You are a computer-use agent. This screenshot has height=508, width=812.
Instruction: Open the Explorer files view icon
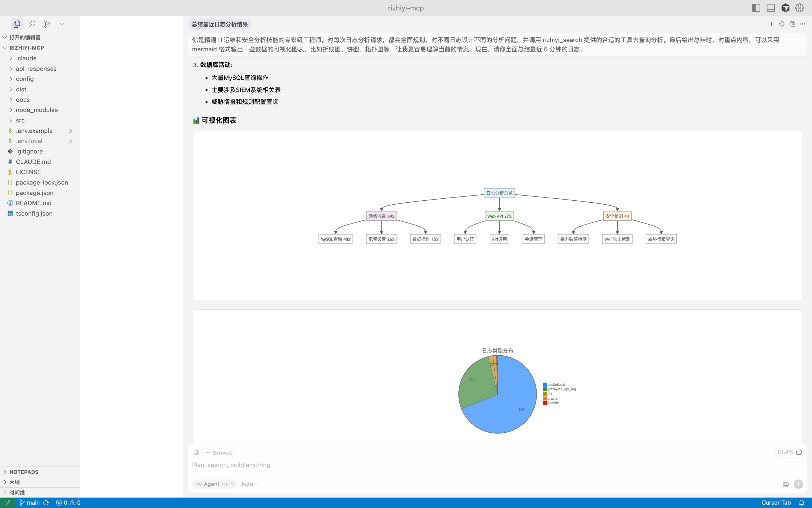coord(17,24)
